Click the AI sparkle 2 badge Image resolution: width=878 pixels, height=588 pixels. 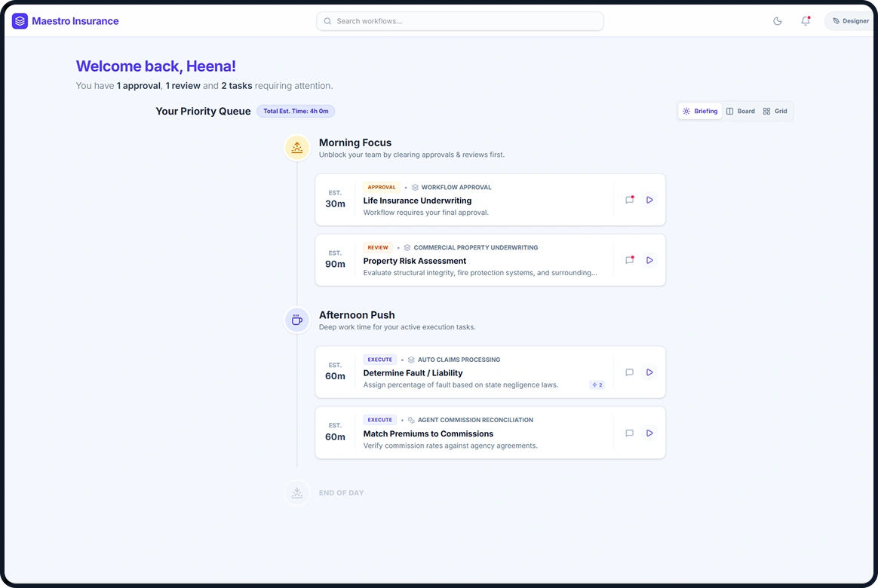tap(597, 384)
